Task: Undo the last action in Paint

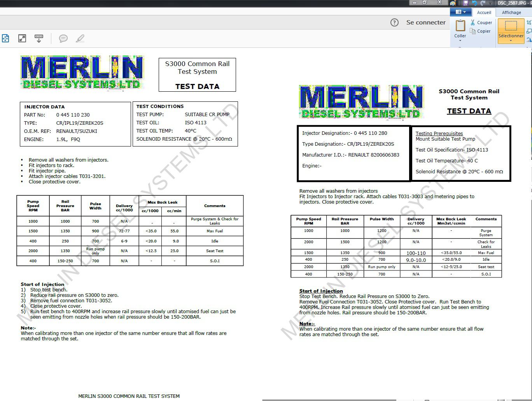Action: (x=474, y=3)
